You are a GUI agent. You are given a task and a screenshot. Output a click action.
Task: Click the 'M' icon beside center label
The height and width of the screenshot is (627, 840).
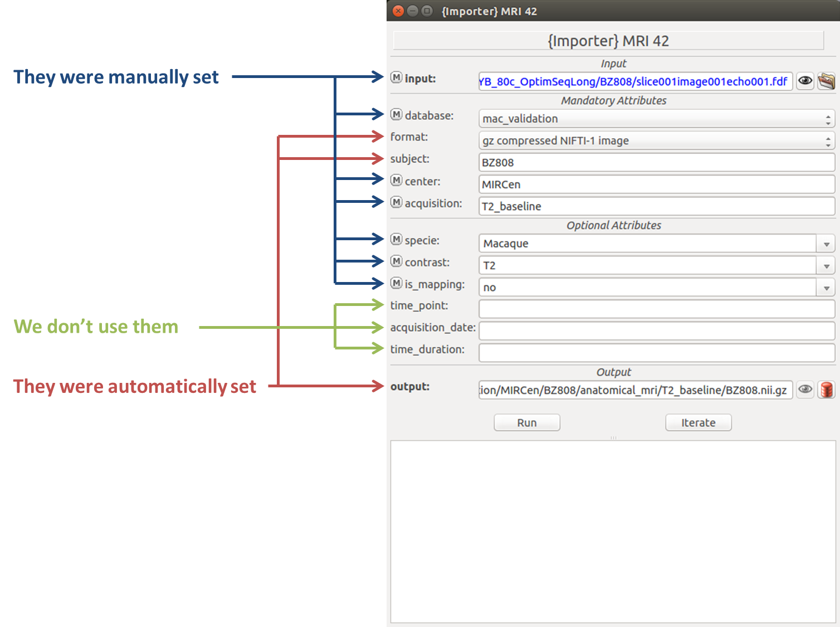(396, 181)
